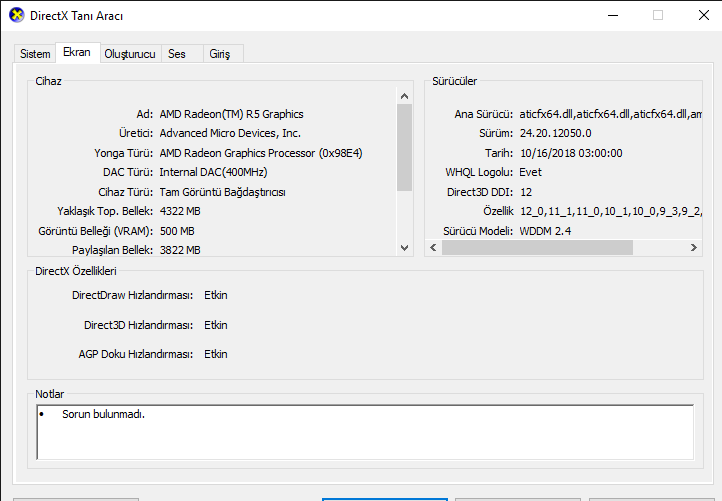Viewport: 722px width, 501px height.
Task: Minimize the DirectX Tanı Aracı window
Action: [x=613, y=15]
